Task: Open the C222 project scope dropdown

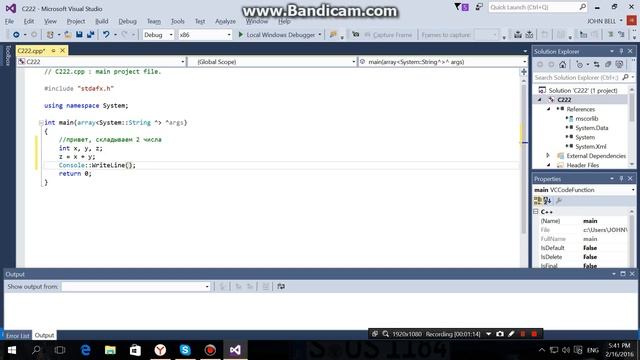Action: (101, 62)
